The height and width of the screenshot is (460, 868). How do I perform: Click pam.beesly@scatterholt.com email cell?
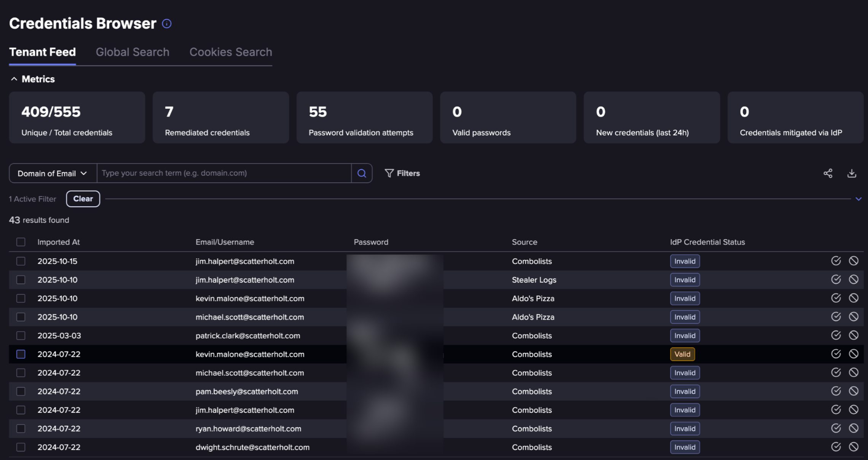tap(247, 391)
